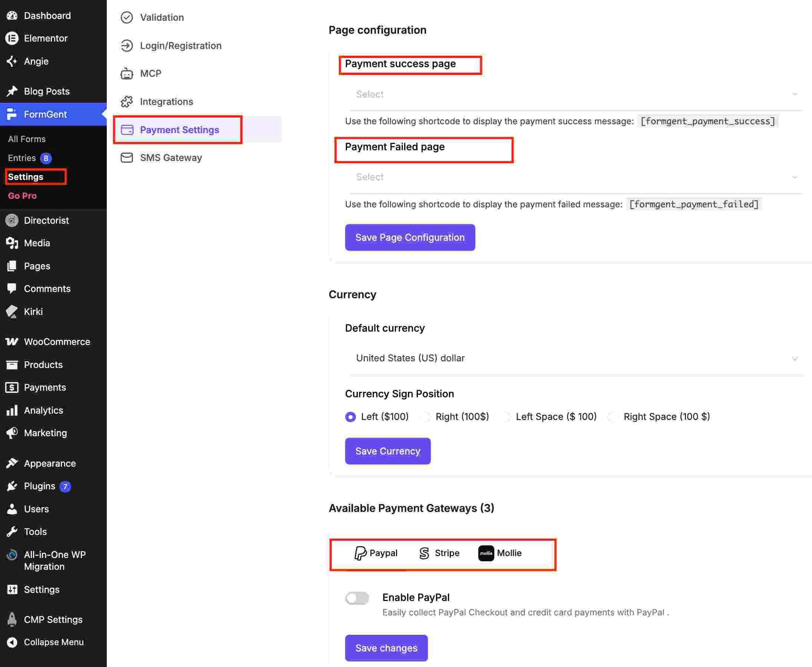
Task: Click the Marketing megaphone icon
Action: pos(12,433)
